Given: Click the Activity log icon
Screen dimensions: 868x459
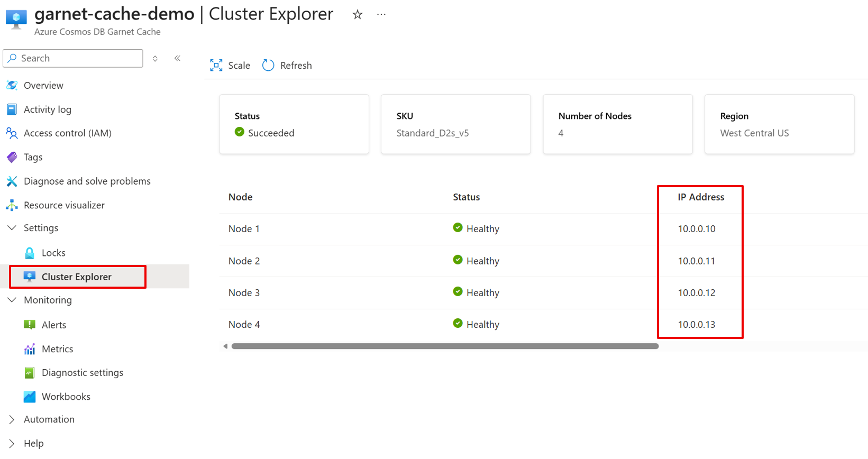Looking at the screenshot, I should (x=12, y=109).
